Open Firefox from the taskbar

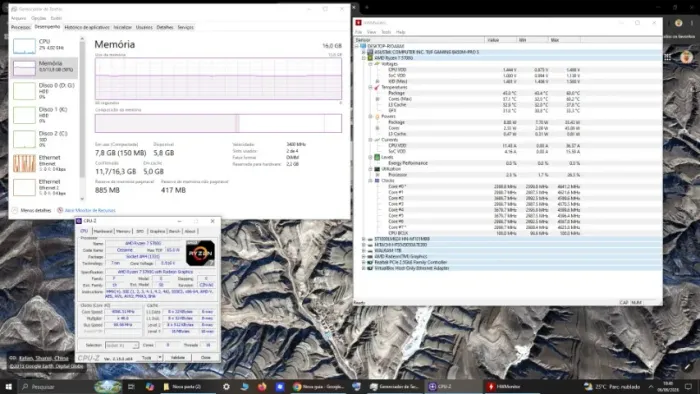point(262,386)
